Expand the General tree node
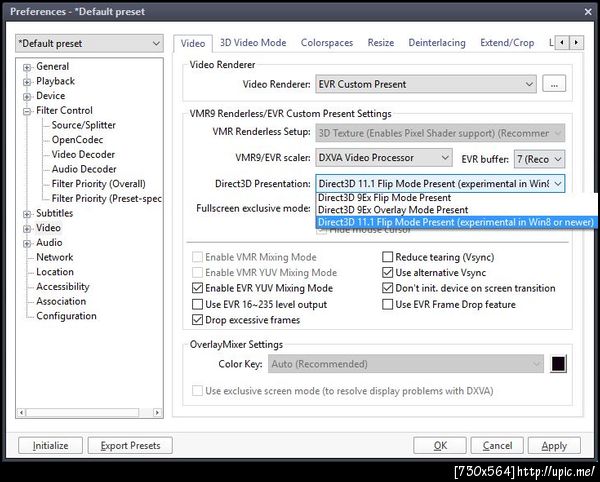 26,67
